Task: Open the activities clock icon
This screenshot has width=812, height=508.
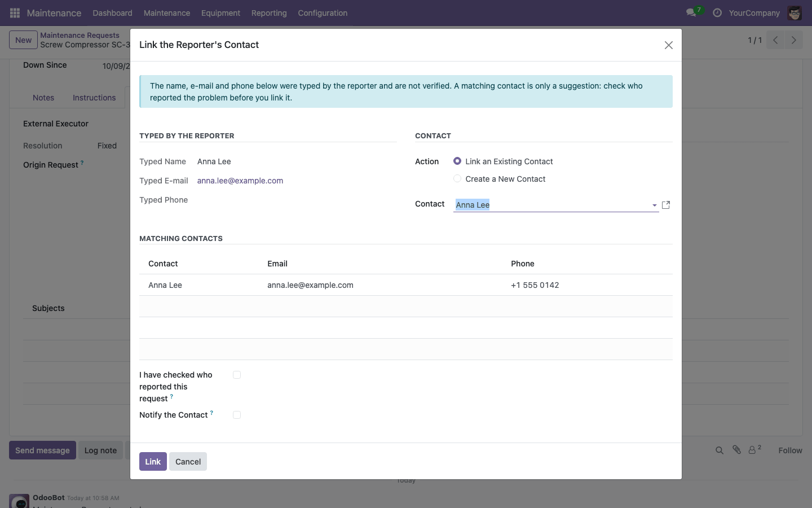Action: coord(717,12)
